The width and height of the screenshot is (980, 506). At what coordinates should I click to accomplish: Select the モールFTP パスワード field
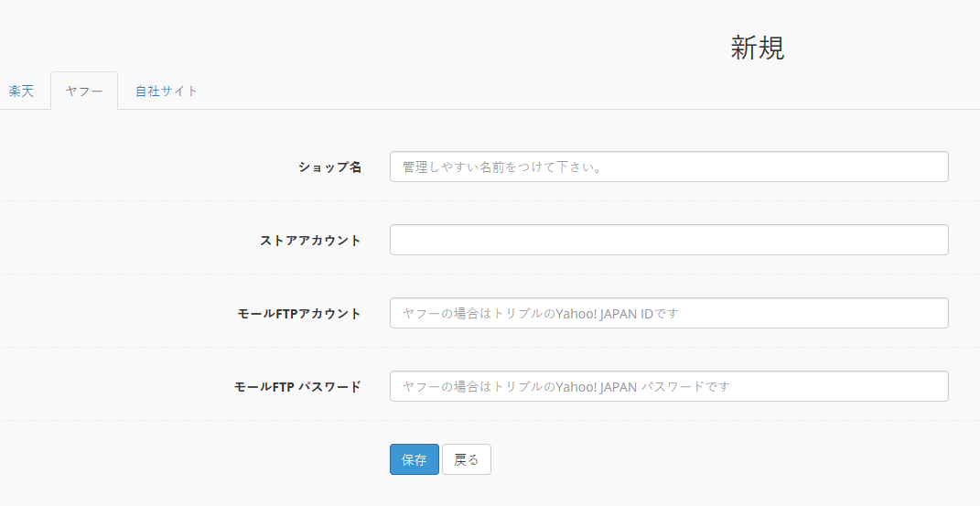tap(669, 386)
